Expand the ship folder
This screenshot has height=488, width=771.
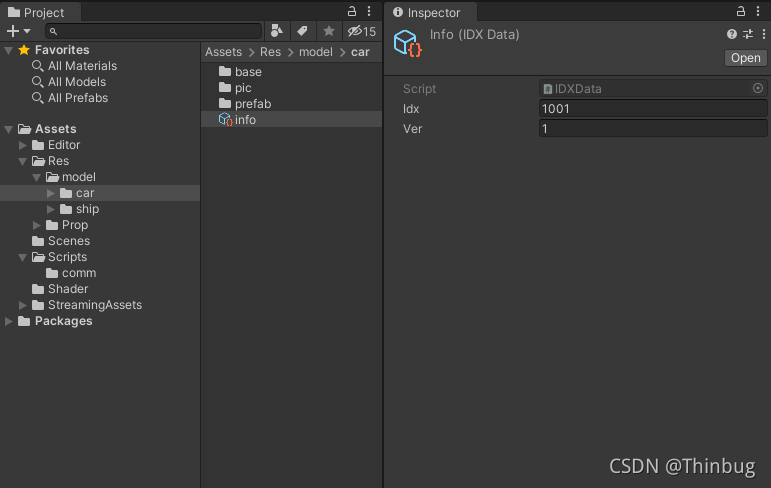click(x=50, y=209)
